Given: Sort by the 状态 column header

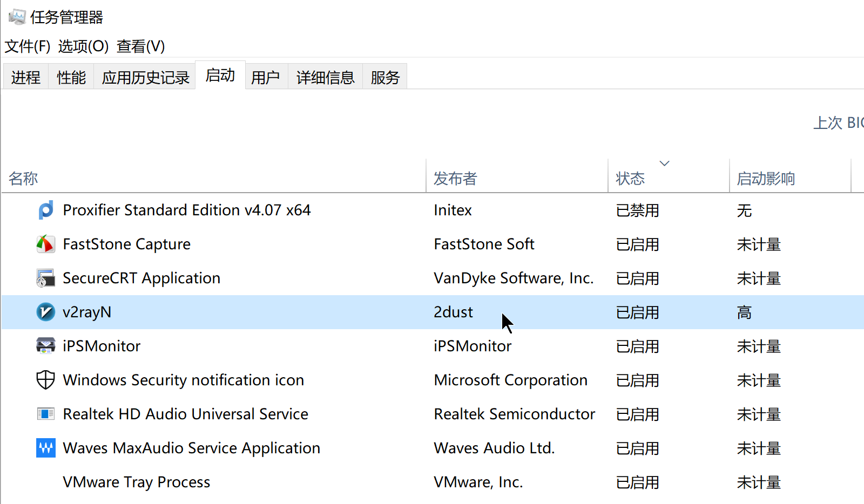Looking at the screenshot, I should click(669, 176).
